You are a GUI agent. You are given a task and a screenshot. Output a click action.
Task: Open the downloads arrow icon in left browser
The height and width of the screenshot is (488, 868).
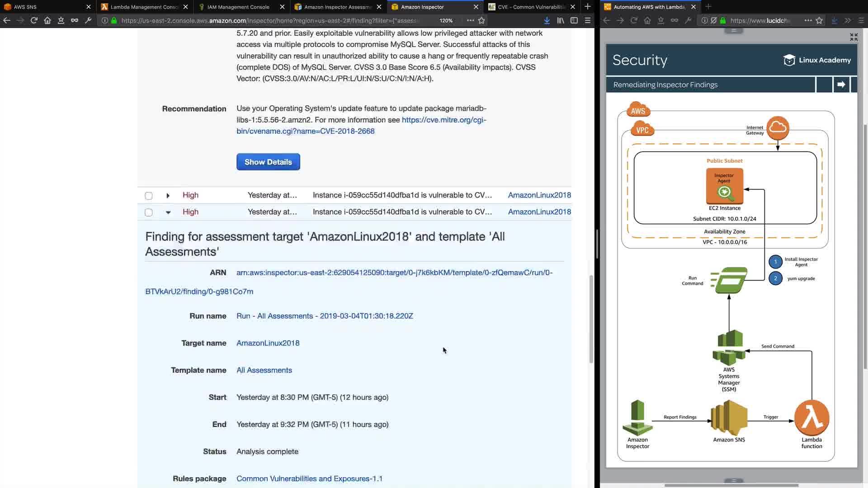pos(547,20)
